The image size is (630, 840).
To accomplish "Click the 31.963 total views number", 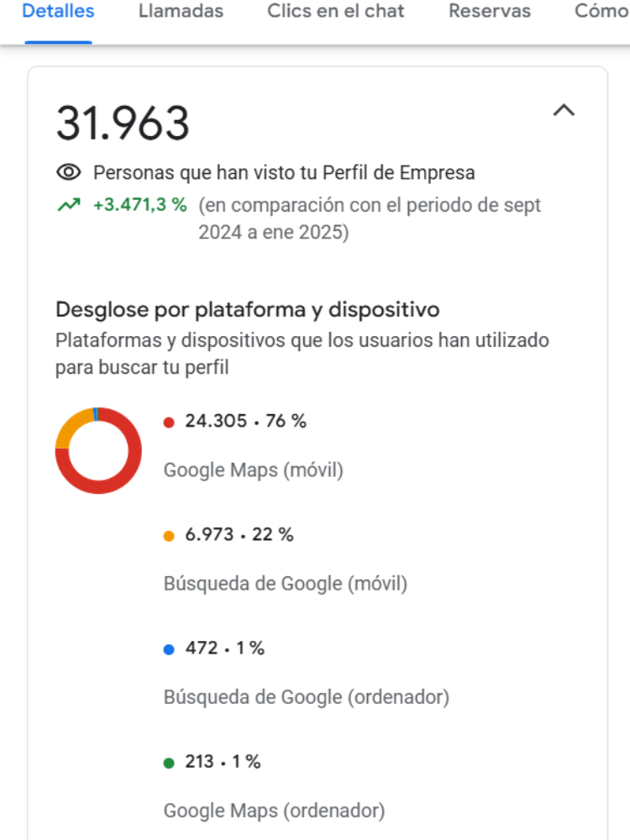I will point(123,123).
